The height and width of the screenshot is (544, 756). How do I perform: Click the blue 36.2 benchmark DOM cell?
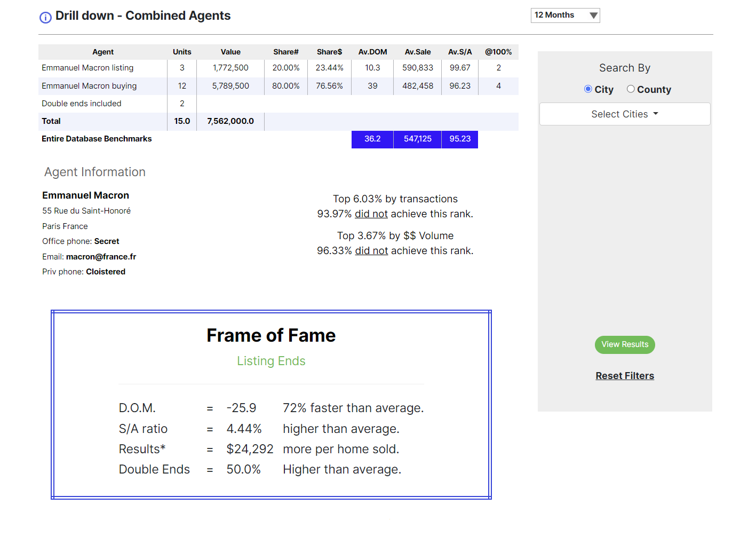point(372,139)
